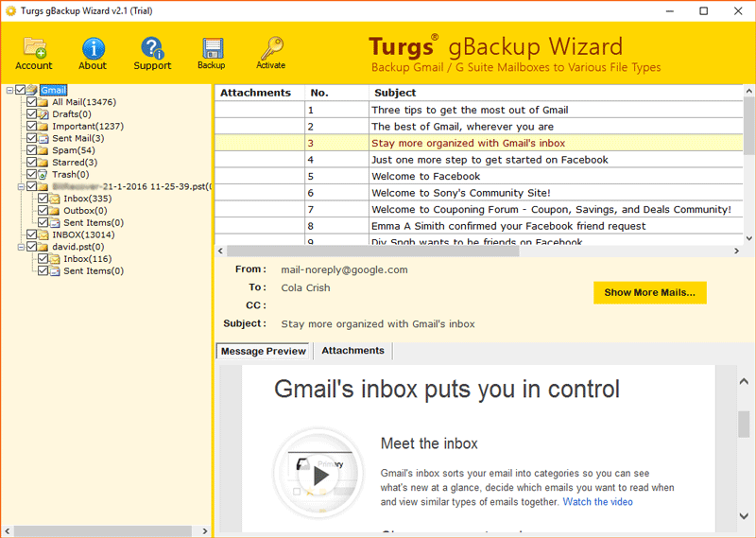The height and width of the screenshot is (538, 756).
Task: Open the Watch the video link
Action: (598, 502)
